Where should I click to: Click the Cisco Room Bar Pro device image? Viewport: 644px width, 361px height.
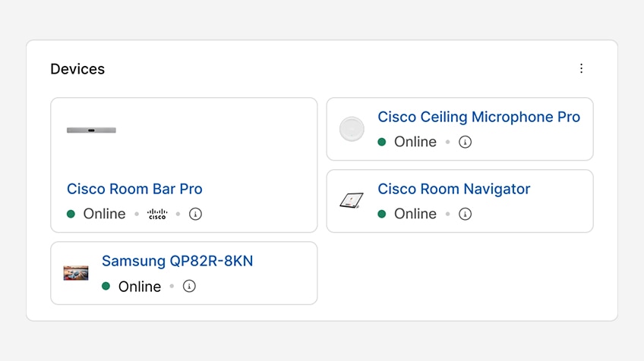point(91,130)
